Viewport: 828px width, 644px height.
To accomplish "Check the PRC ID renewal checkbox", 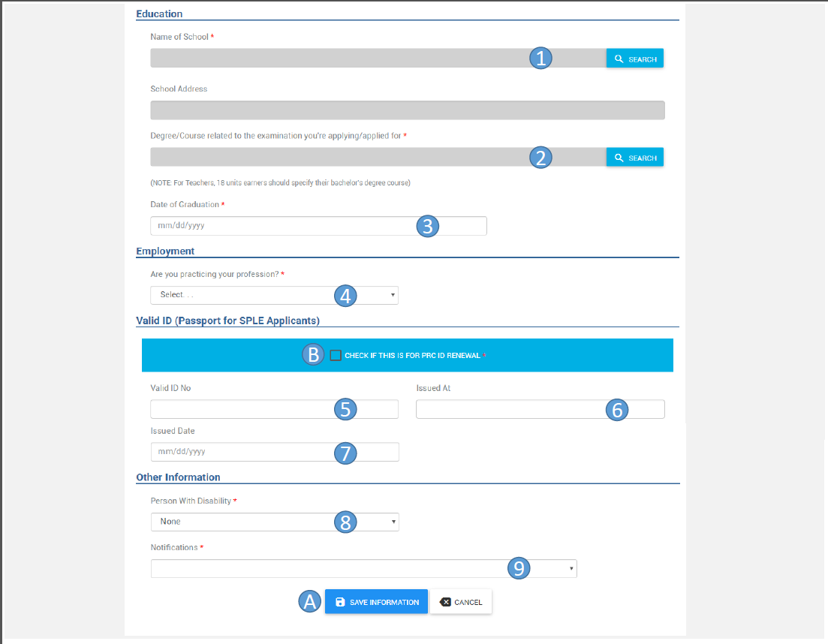I will (x=336, y=355).
